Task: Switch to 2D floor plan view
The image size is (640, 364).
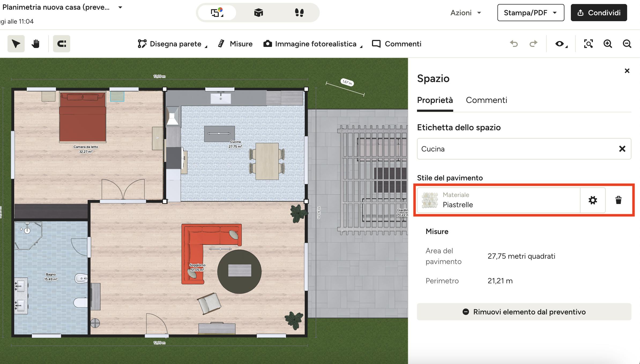Action: (x=217, y=13)
